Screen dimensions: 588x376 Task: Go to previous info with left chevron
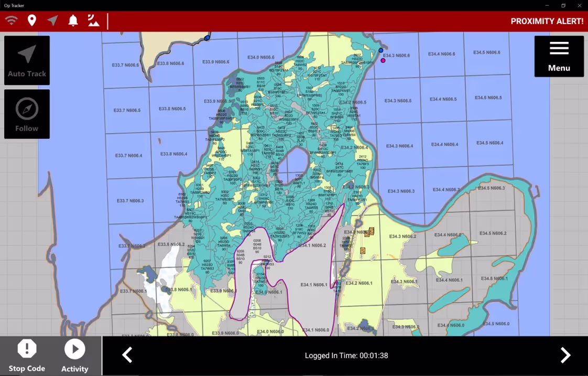[x=127, y=355]
